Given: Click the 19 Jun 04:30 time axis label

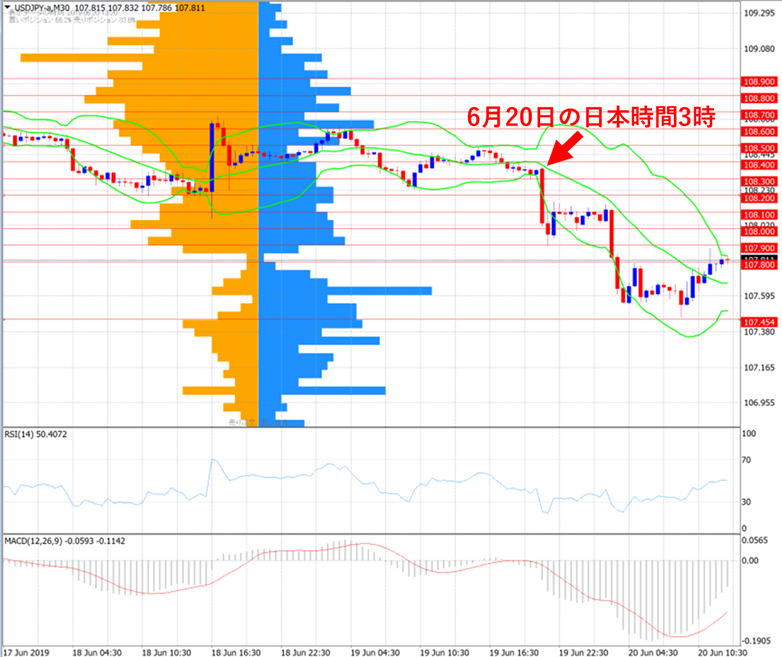Looking at the screenshot, I should 375,653.
